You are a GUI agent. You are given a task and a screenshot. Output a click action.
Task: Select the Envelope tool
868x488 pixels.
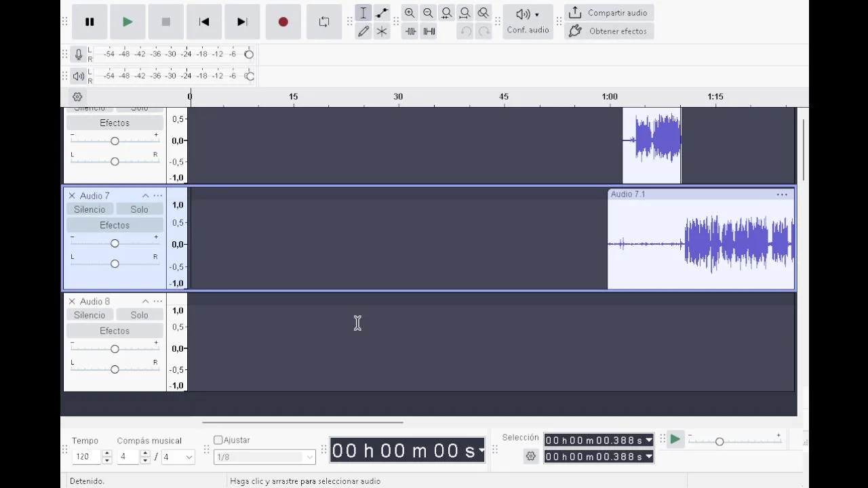pos(382,13)
